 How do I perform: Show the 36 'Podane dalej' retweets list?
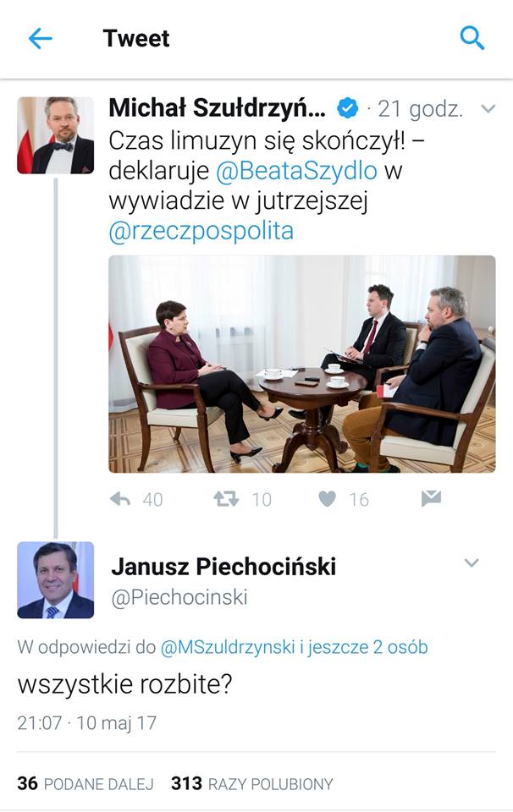[x=85, y=783]
